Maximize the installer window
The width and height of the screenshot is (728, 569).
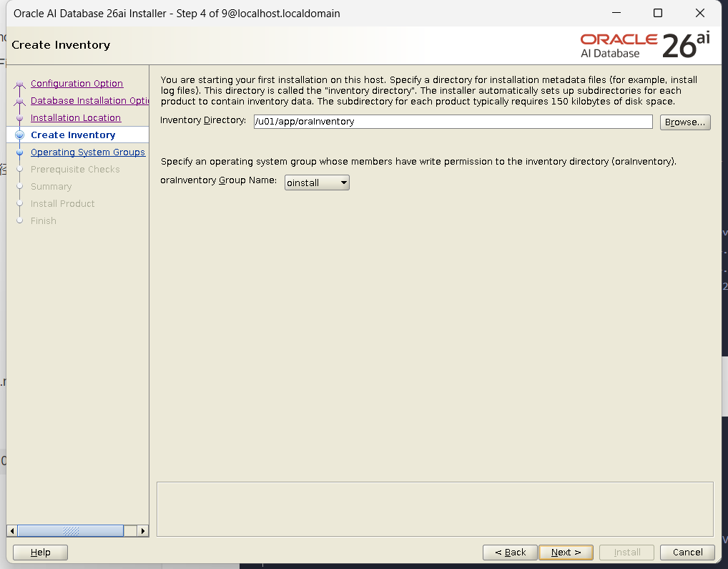point(658,13)
